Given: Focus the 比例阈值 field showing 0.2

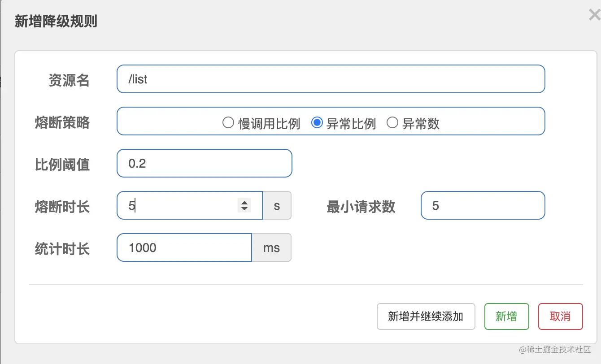Looking at the screenshot, I should (x=204, y=164).
